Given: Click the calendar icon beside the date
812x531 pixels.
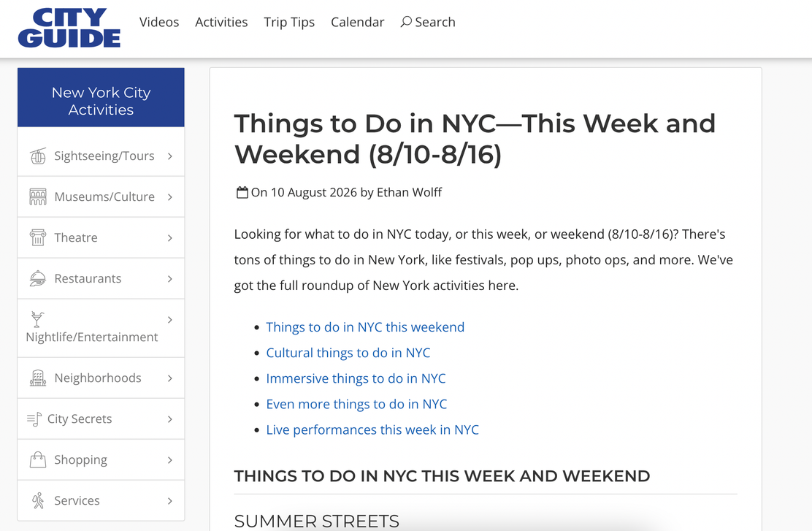Looking at the screenshot, I should pyautogui.click(x=242, y=193).
